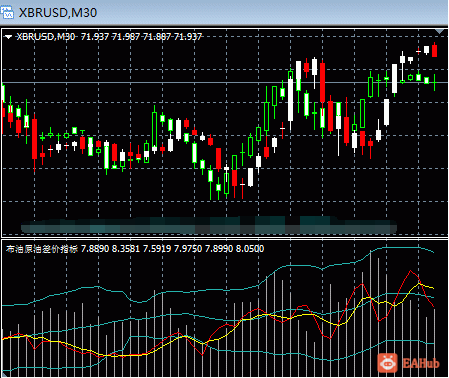Select the grey chart shift triangle marker
The height and width of the screenshot is (378, 449).
click(440, 31)
